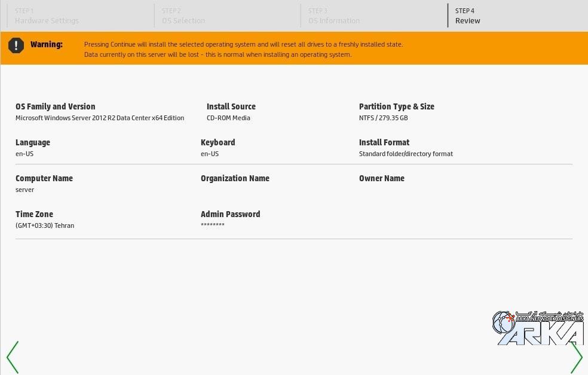Screen dimensions: 588x375
Task: Go back with the left green arrow
Action: pos(13,357)
